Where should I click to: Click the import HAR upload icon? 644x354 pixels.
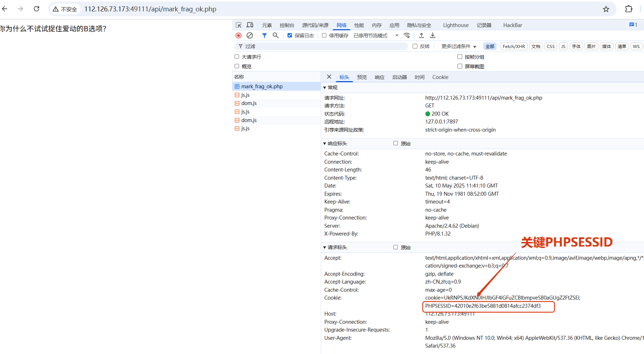point(422,36)
